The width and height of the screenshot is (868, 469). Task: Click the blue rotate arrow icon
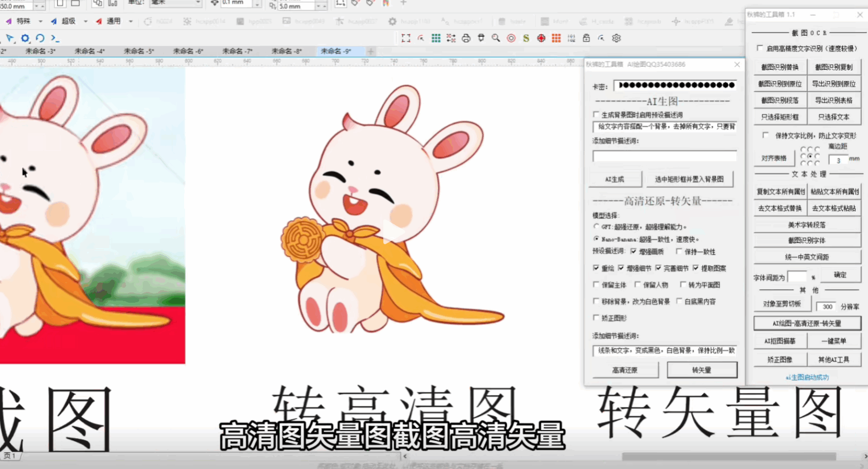pyautogui.click(x=40, y=38)
